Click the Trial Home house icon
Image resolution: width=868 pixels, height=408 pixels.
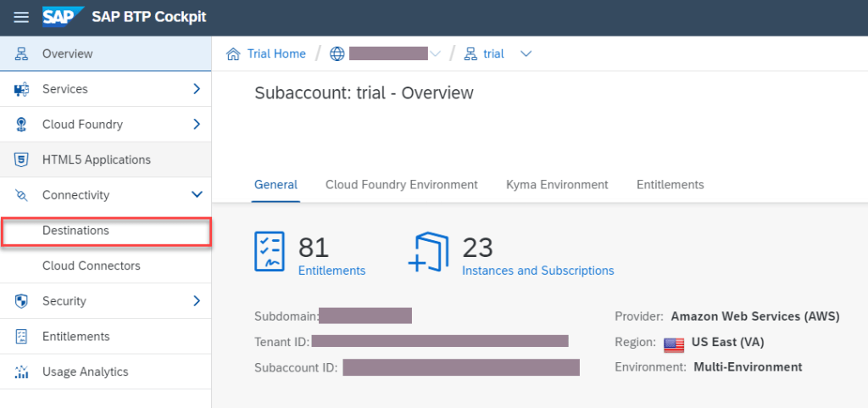[233, 54]
